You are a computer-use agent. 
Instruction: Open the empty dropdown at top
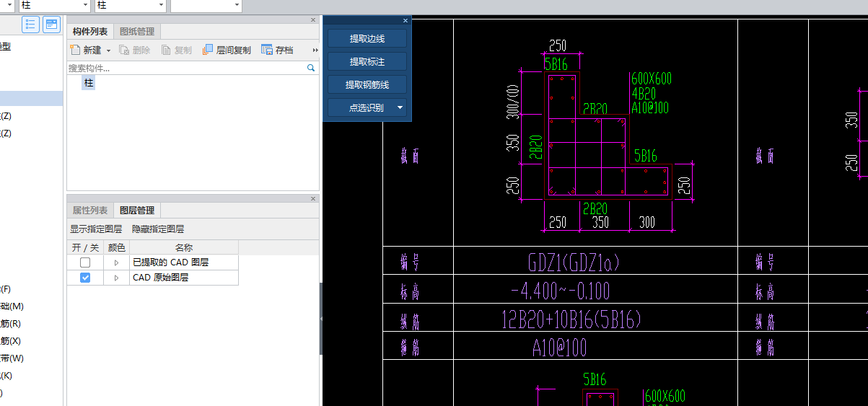237,5
